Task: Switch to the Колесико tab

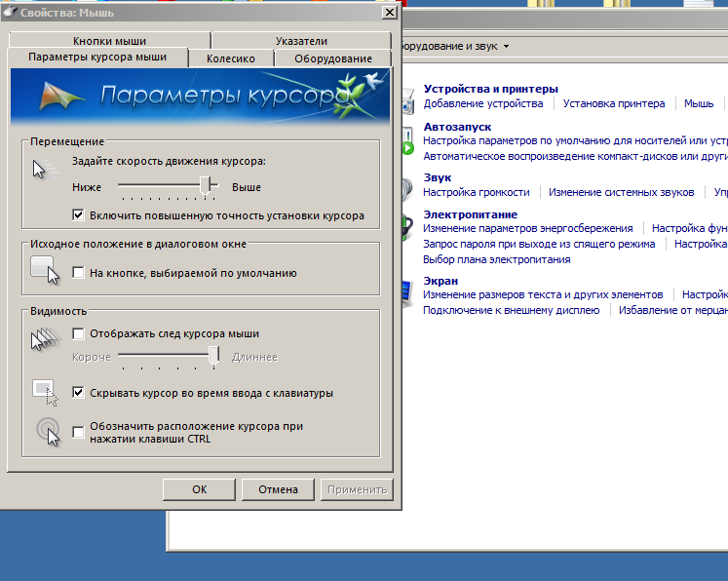Action: pyautogui.click(x=231, y=58)
